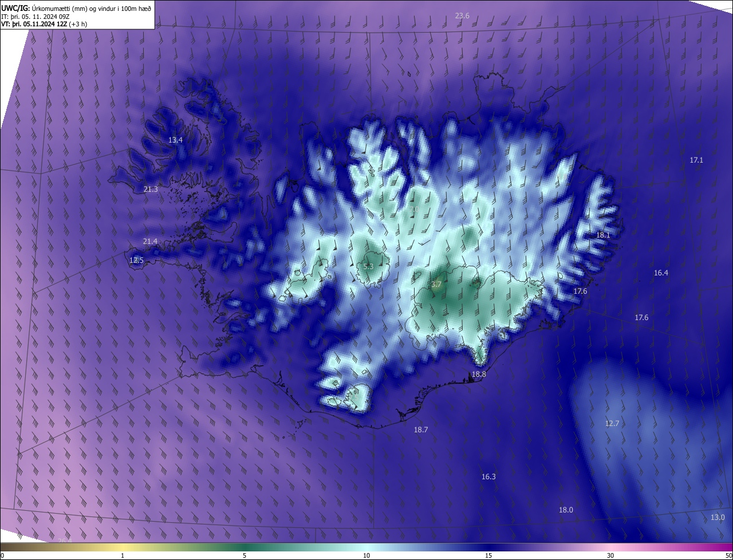The image size is (733, 560).
Task: Click the 3.7 value label
Action: click(436, 284)
